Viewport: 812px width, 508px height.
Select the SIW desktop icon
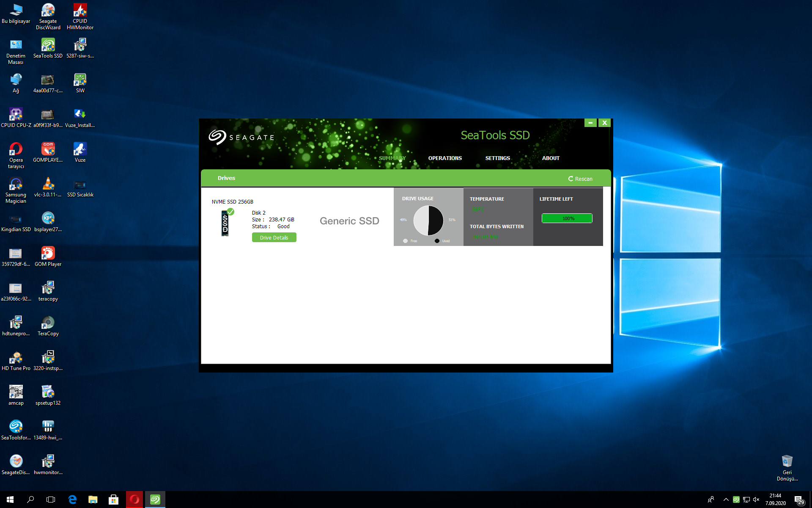[x=80, y=83]
